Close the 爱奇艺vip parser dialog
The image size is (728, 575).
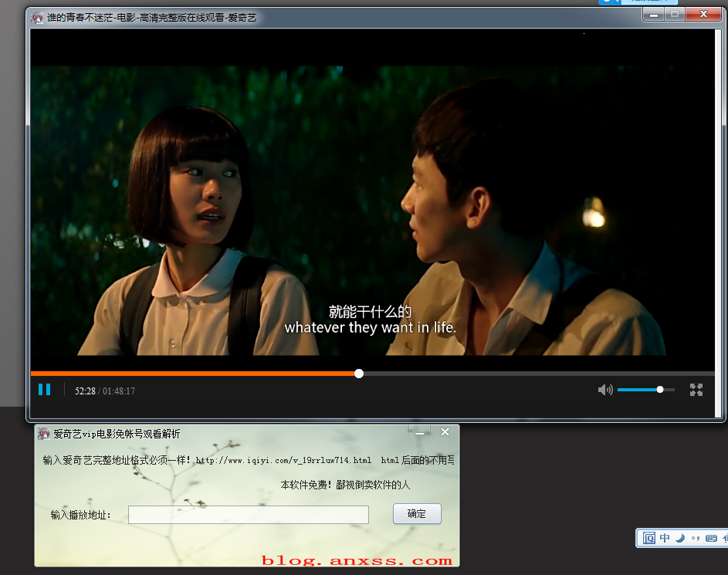(445, 432)
